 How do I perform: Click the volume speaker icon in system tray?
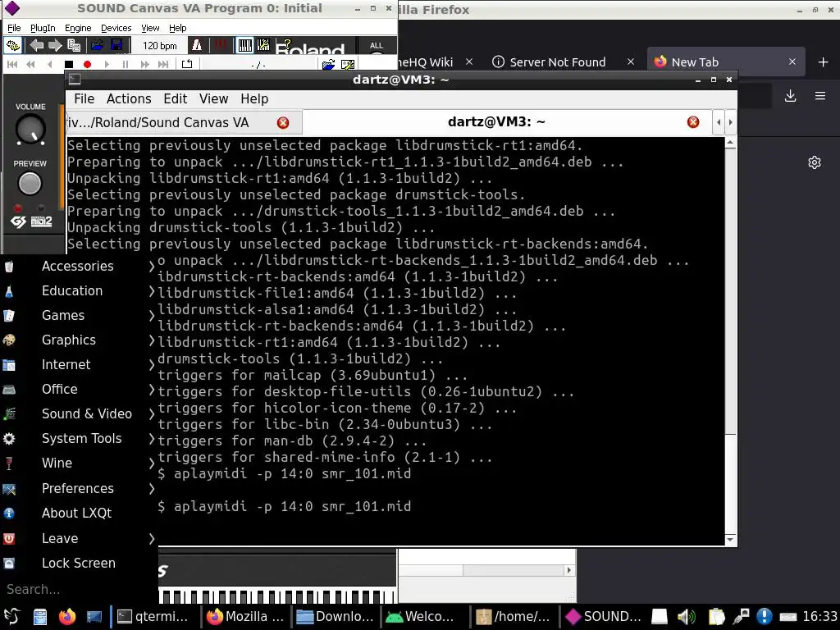point(686,617)
